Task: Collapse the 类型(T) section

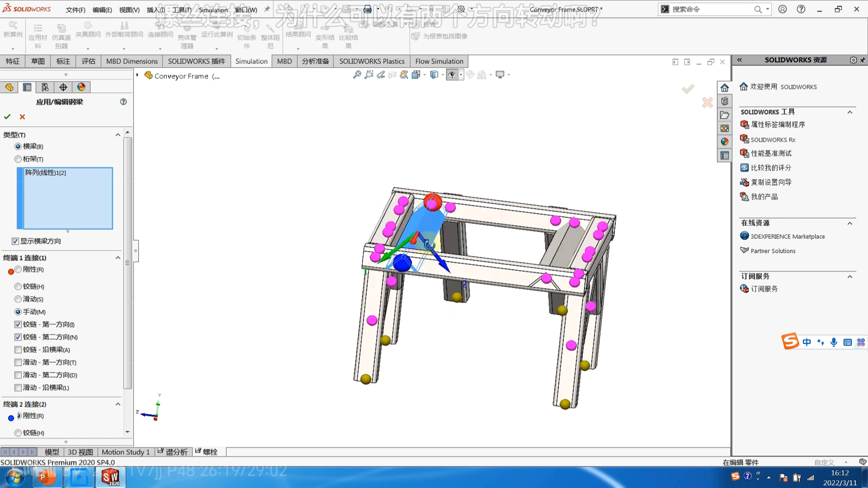Action: [x=118, y=135]
